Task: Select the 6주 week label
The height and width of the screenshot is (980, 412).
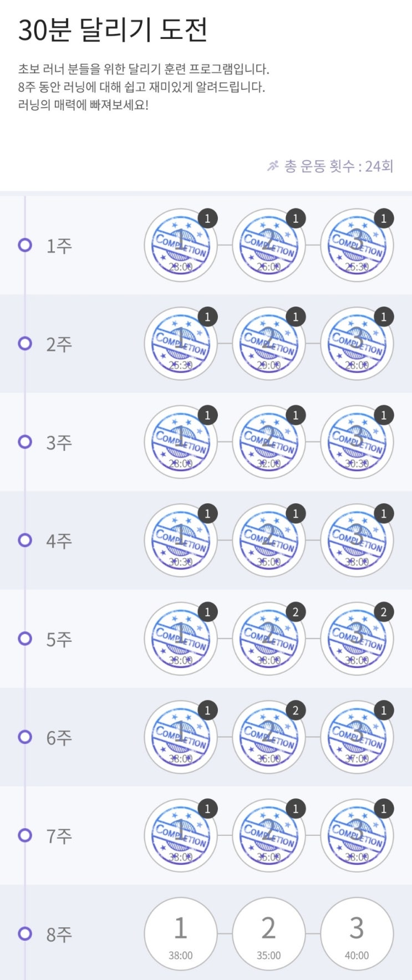Action: pos(59,737)
